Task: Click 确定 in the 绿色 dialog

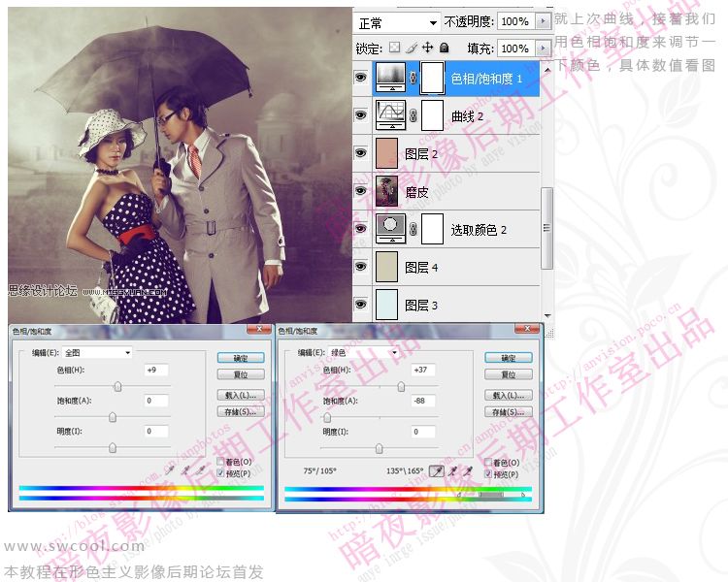Action: click(x=509, y=358)
